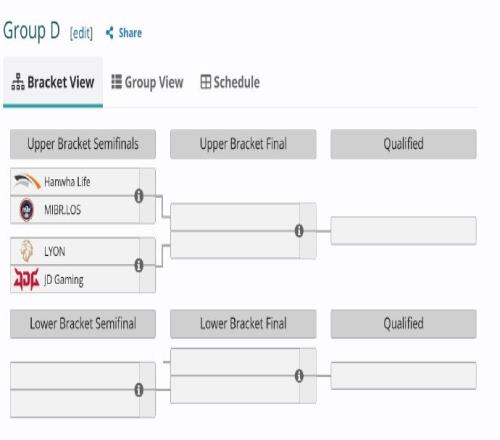Show Upper Bracket Final match info icon
Viewport: 500px width, 440px height.
point(299,231)
